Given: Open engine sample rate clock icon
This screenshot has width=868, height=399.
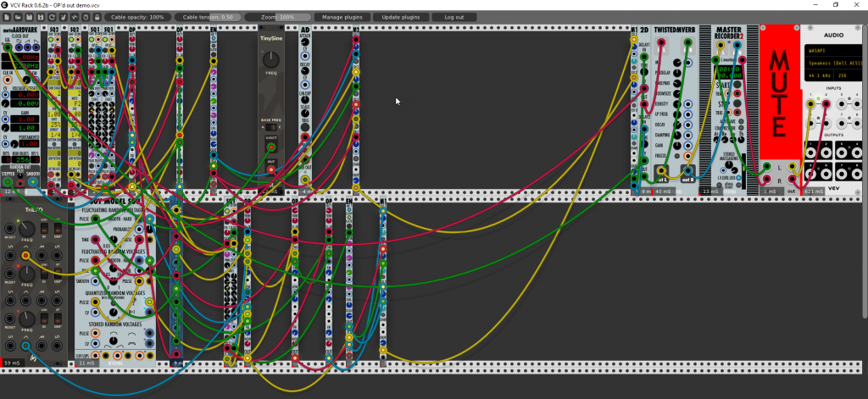Looking at the screenshot, I should (x=86, y=17).
